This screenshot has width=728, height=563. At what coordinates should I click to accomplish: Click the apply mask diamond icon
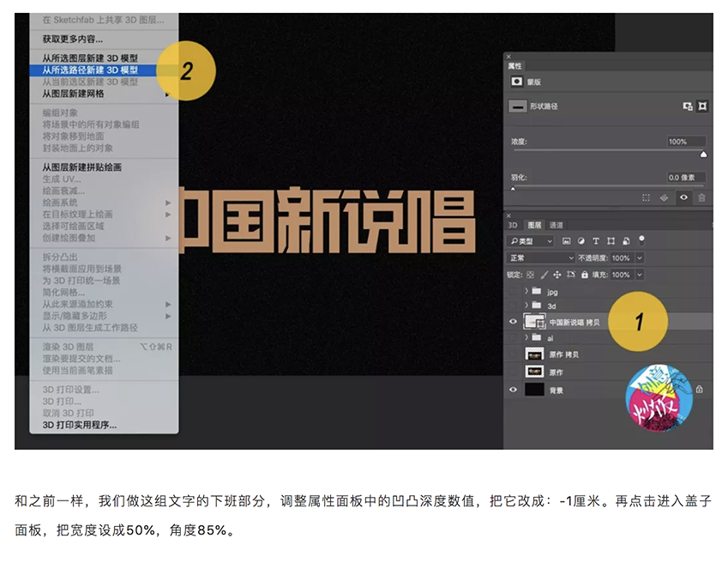point(664,198)
